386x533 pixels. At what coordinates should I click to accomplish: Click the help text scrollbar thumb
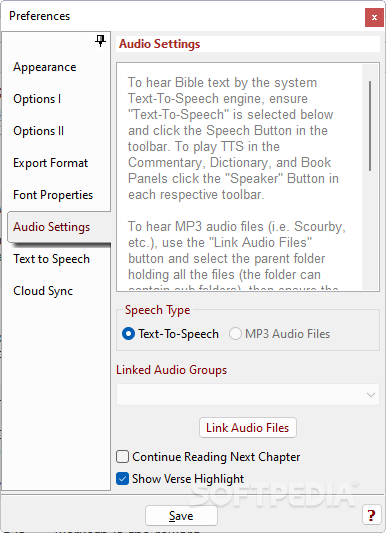click(x=370, y=126)
